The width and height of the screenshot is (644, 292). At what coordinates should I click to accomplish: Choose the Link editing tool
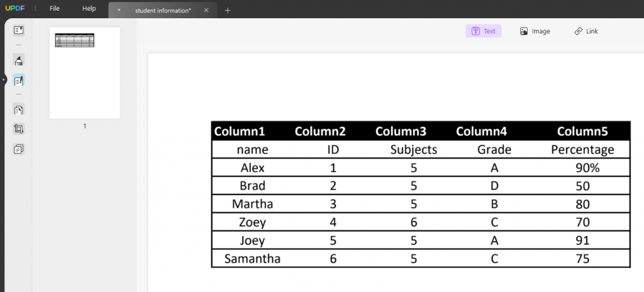coord(586,31)
